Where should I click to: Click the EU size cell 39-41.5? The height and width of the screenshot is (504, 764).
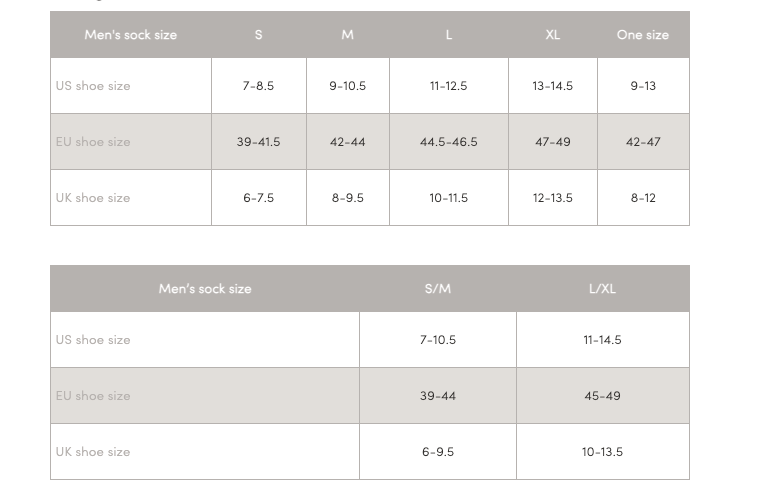(x=258, y=142)
